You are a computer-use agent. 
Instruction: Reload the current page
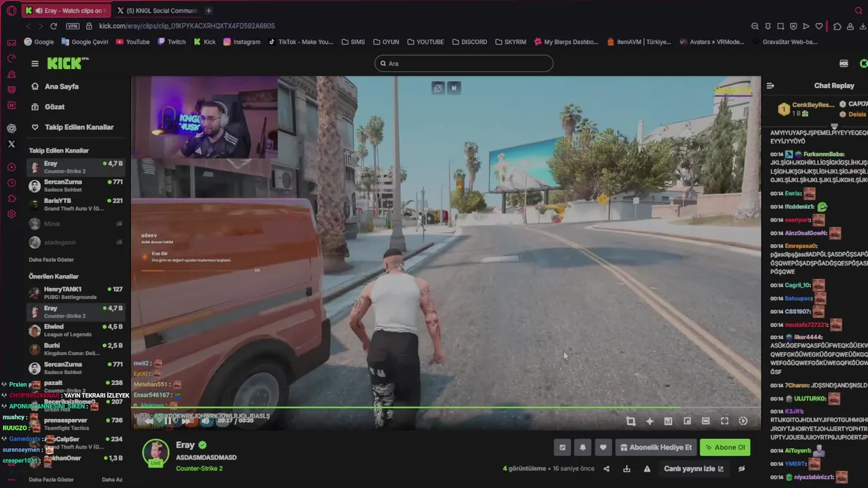(x=54, y=26)
